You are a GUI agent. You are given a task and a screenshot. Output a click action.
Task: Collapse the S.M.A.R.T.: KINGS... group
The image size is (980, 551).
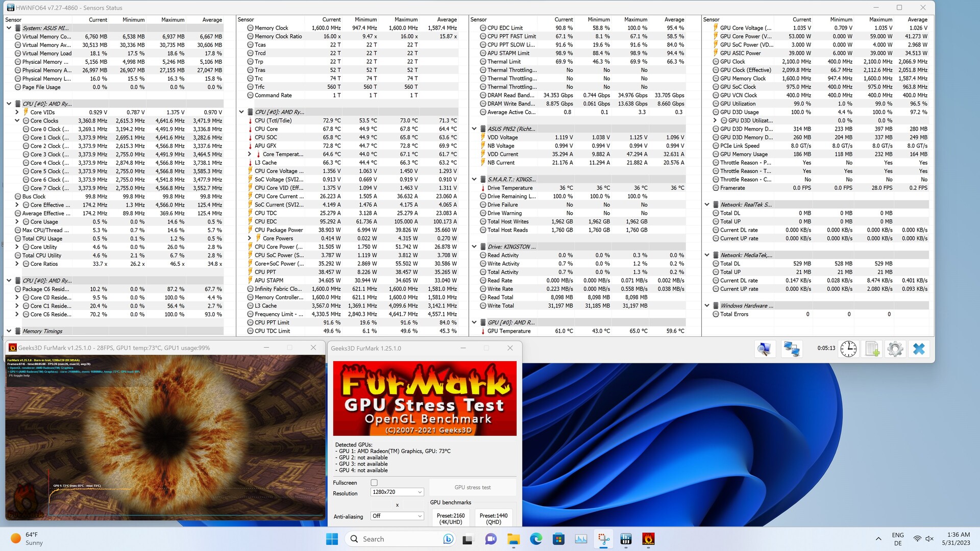tap(474, 180)
